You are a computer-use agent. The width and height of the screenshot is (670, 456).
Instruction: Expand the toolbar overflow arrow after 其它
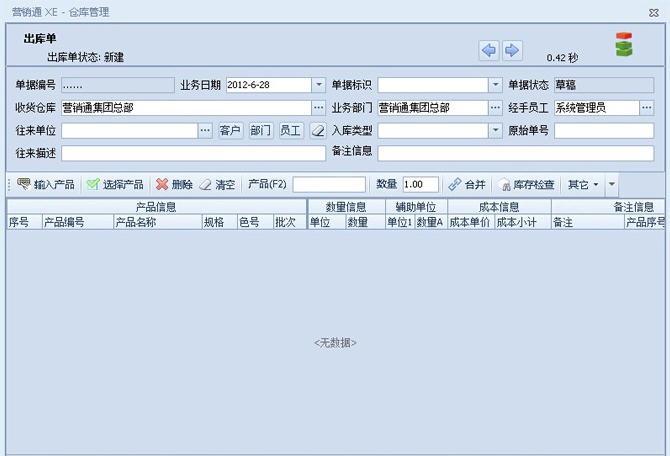[x=611, y=185]
